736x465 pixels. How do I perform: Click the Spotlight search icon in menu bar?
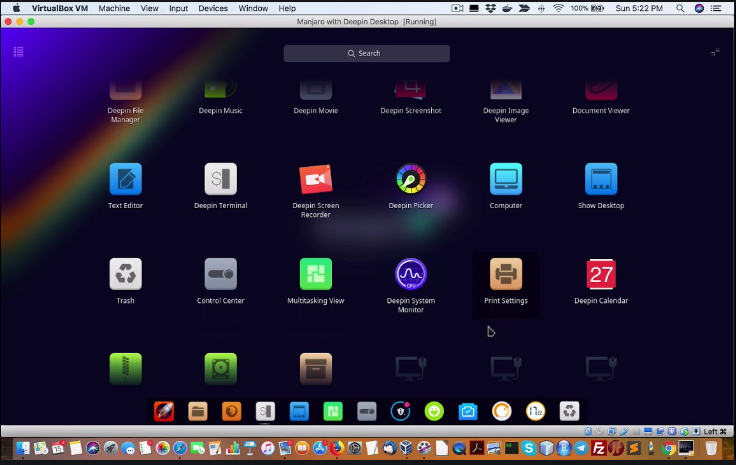coord(680,8)
